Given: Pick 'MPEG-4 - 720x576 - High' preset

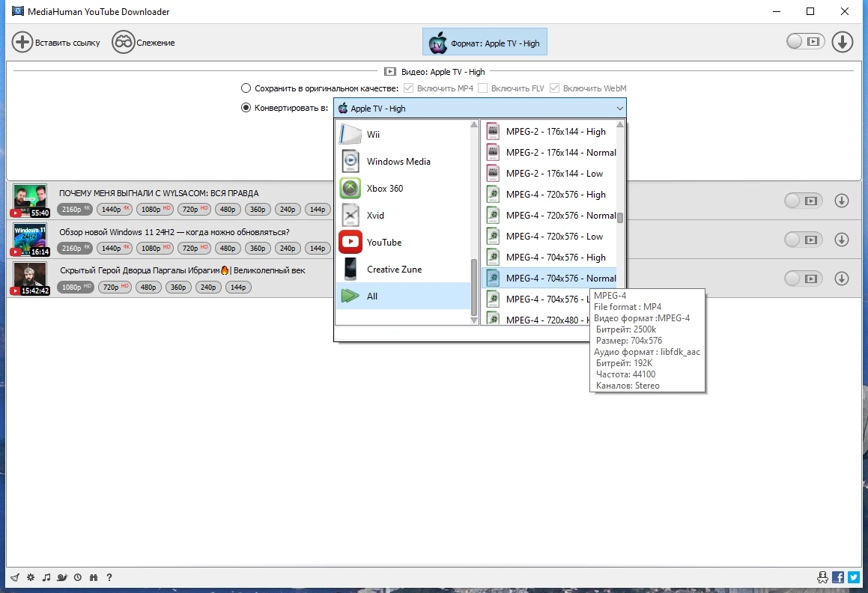Looking at the screenshot, I should [550, 195].
